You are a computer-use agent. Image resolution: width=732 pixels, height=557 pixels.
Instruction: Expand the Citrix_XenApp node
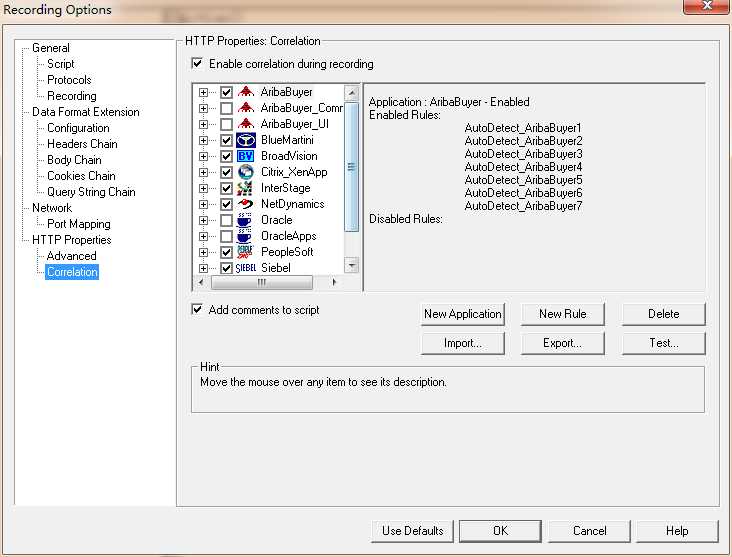203,172
